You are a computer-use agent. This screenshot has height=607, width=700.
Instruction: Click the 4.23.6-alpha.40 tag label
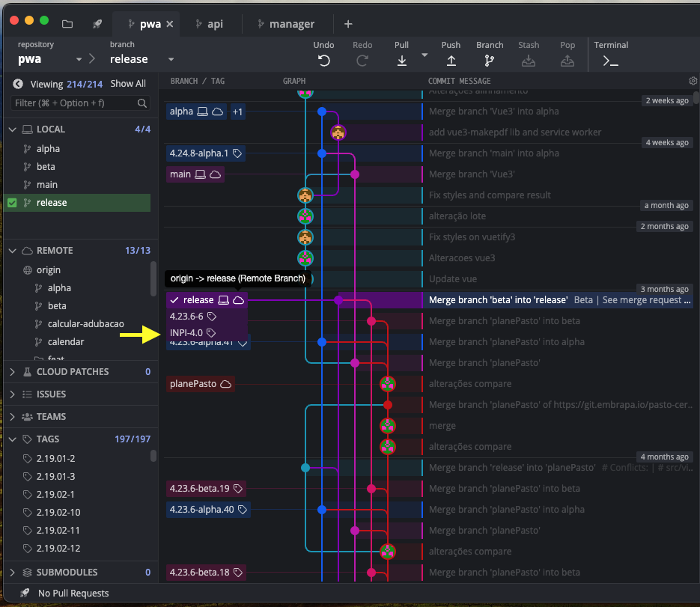[208, 509]
